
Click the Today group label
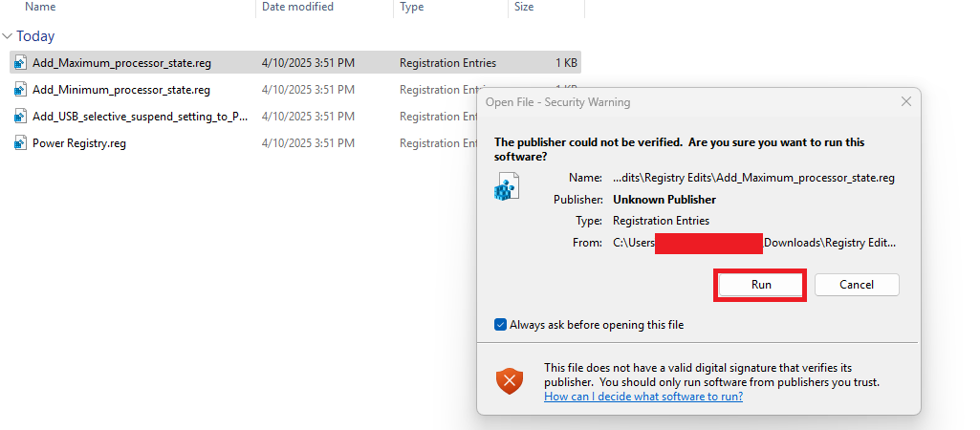coord(35,36)
